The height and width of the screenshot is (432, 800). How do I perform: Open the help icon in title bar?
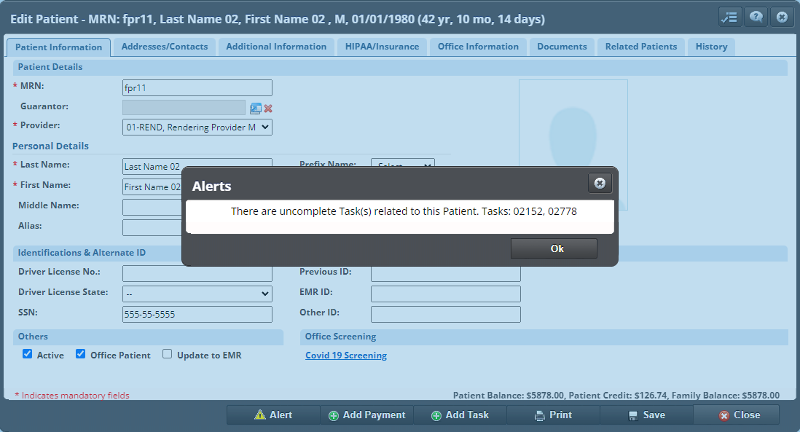coord(756,17)
